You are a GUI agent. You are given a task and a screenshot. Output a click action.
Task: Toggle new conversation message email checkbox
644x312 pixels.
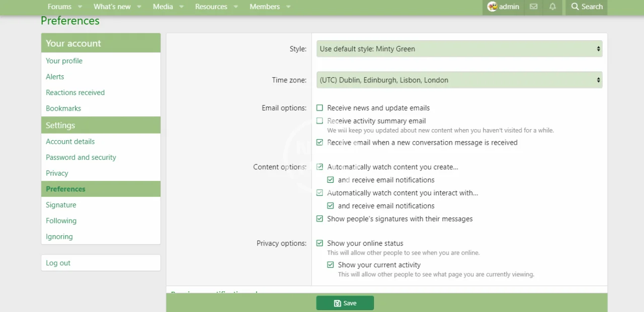coord(319,143)
